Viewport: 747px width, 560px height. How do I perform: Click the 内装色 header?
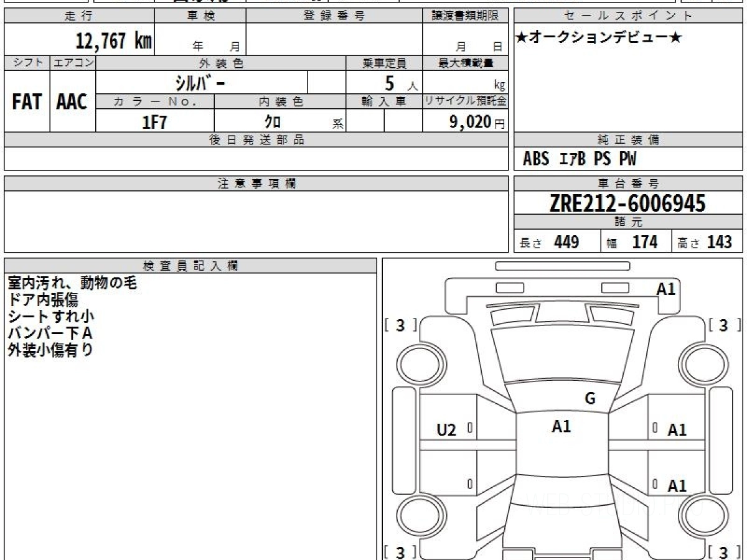point(280,101)
